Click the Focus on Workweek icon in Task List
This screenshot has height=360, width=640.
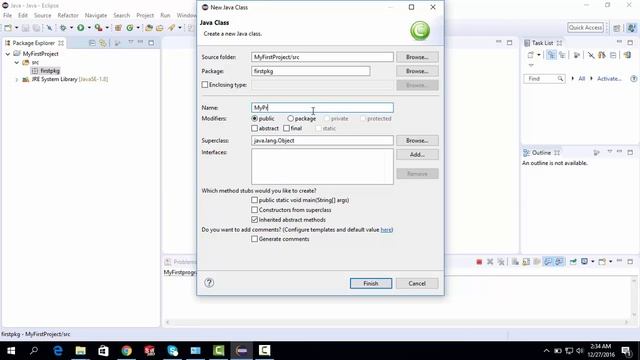[x=577, y=55]
